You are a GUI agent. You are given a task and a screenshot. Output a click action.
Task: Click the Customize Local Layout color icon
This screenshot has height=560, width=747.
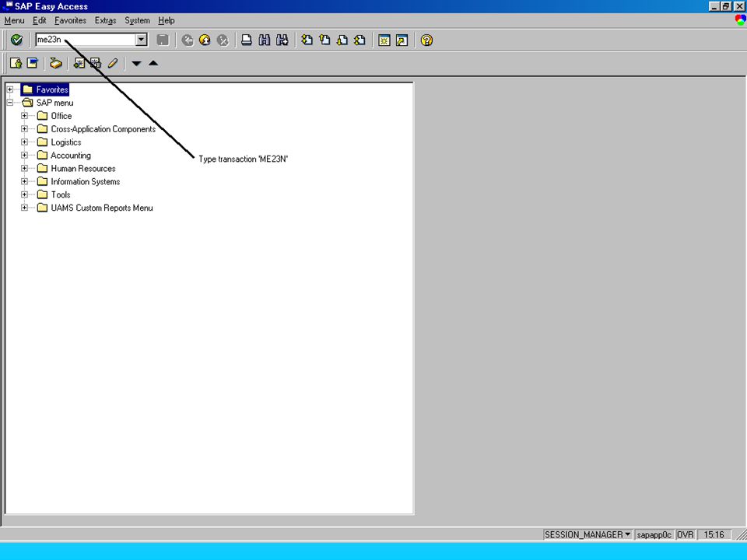point(740,20)
